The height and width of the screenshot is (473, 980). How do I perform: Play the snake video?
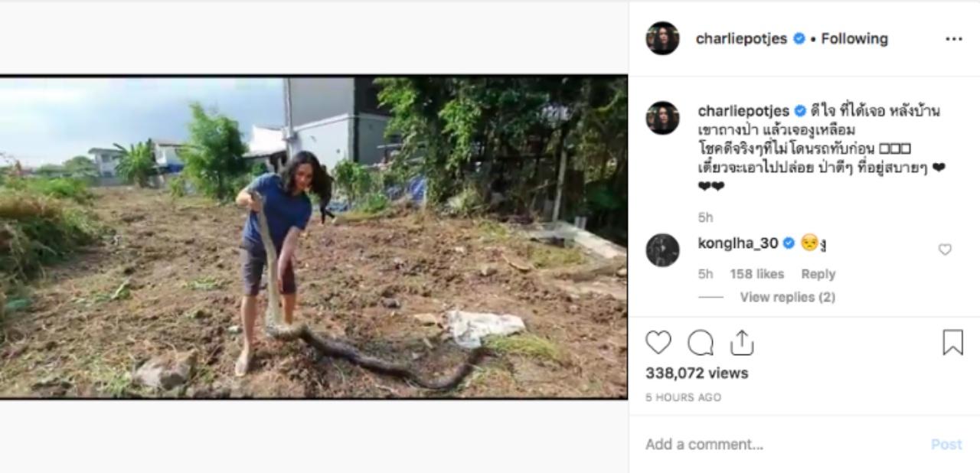[313, 237]
